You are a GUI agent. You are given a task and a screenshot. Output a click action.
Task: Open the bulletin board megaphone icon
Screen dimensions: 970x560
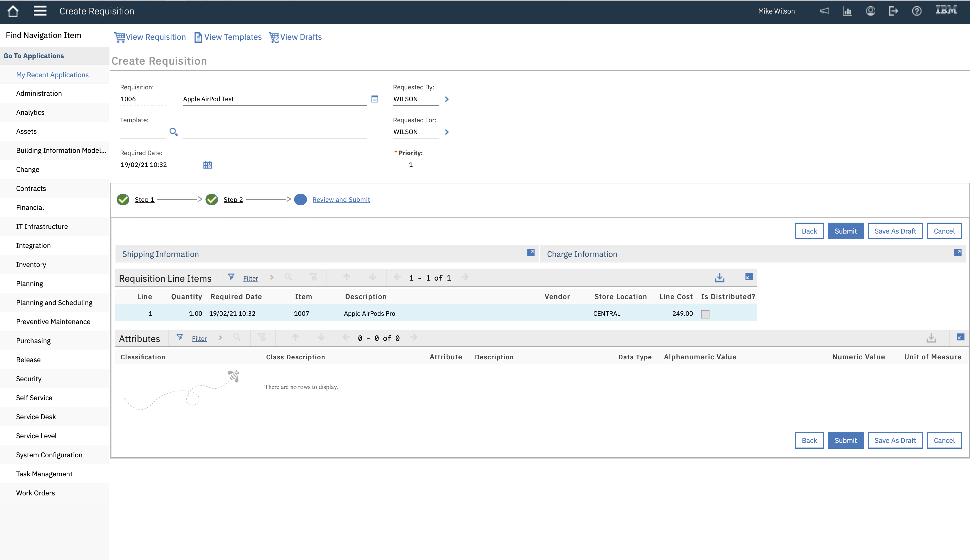tap(824, 11)
